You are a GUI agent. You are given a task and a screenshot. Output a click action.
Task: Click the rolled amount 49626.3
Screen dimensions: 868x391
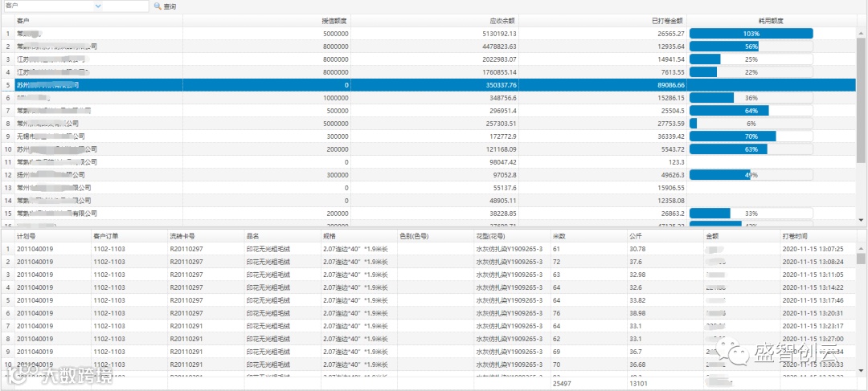673,175
